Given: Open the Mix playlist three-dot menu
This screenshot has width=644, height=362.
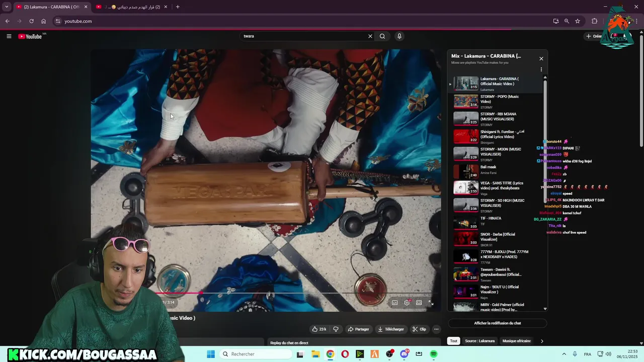Looking at the screenshot, I should (x=541, y=69).
